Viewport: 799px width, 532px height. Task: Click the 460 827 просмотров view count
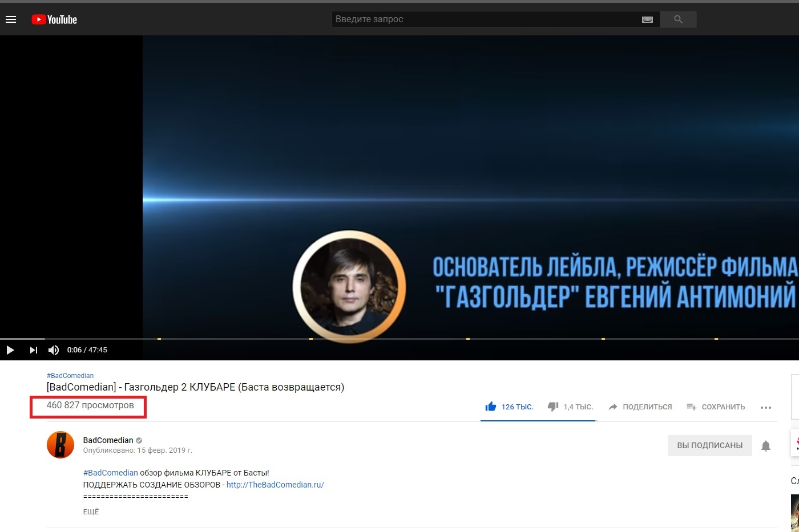[90, 405]
